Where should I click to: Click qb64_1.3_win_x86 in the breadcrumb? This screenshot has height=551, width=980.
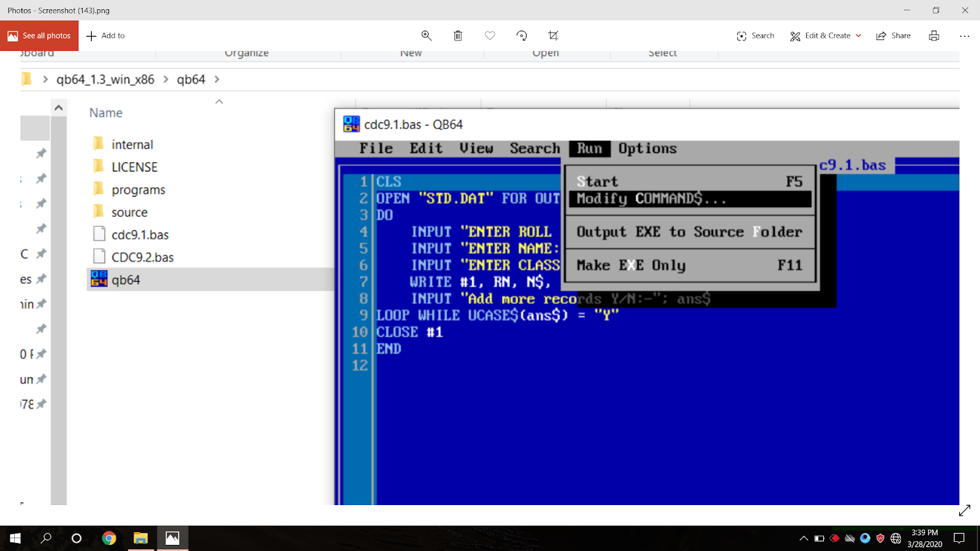tap(105, 80)
